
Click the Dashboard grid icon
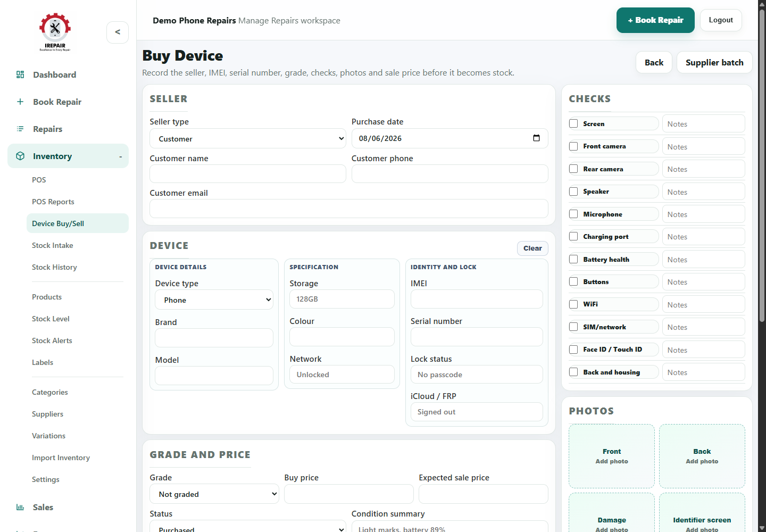pyautogui.click(x=20, y=74)
